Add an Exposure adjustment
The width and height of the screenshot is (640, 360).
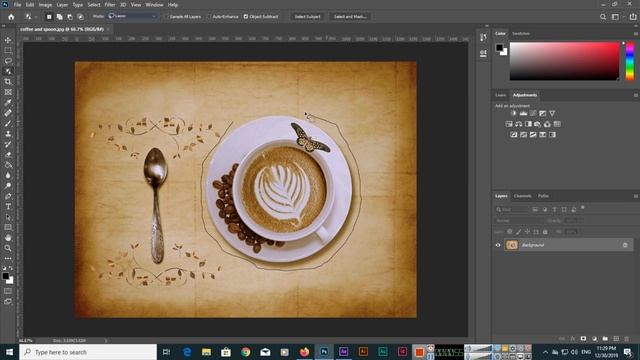[542, 113]
